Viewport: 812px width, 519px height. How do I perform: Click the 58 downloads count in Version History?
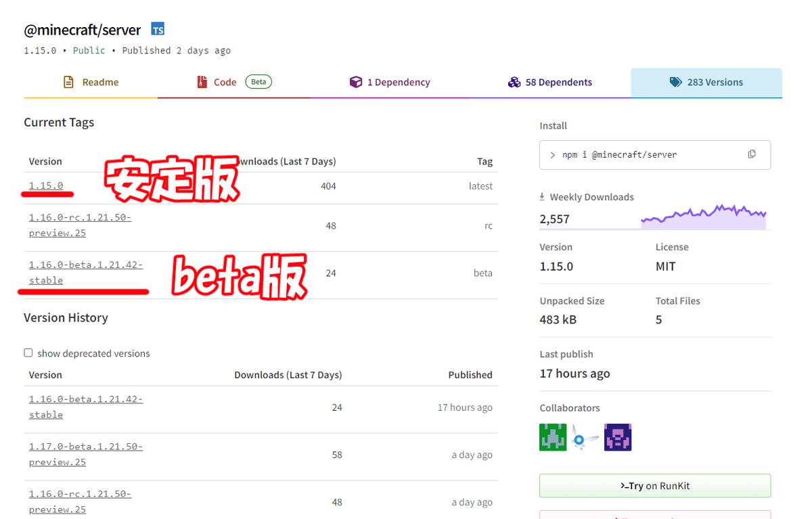pyautogui.click(x=337, y=455)
